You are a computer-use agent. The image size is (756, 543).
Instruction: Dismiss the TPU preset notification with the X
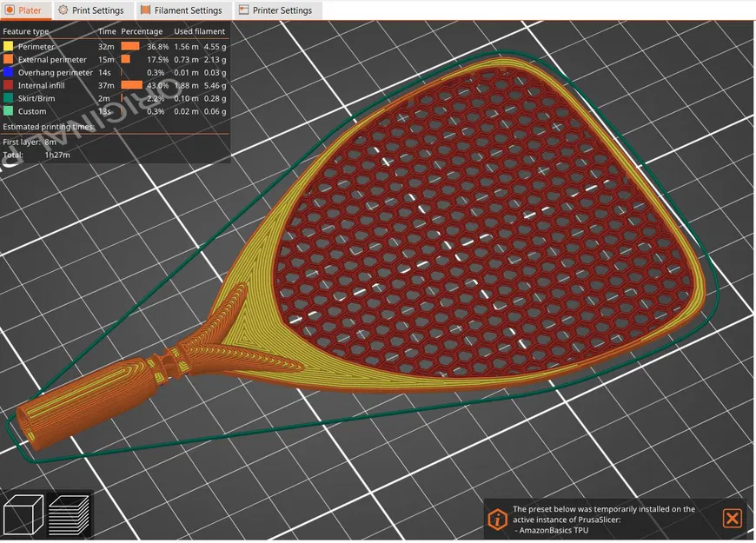click(x=732, y=519)
